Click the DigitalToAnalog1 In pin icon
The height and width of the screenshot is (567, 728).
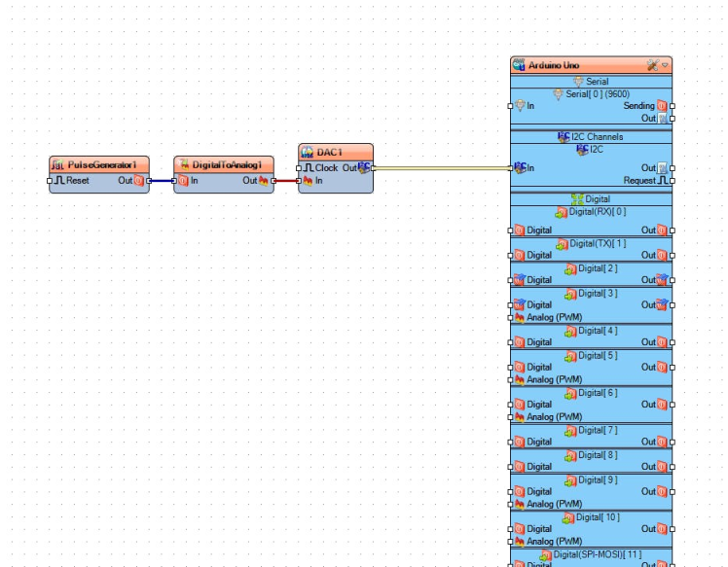pyautogui.click(x=183, y=180)
